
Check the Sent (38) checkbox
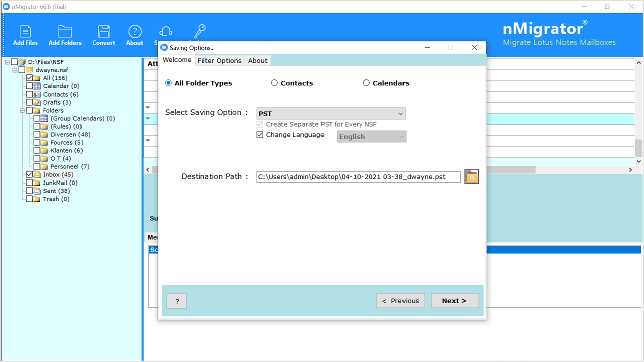point(29,191)
